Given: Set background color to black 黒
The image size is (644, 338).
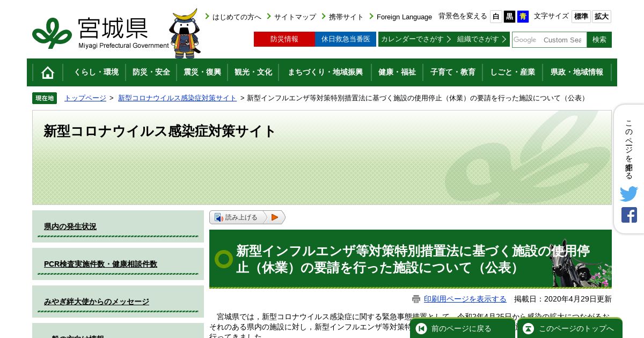Looking at the screenshot, I should (x=509, y=17).
